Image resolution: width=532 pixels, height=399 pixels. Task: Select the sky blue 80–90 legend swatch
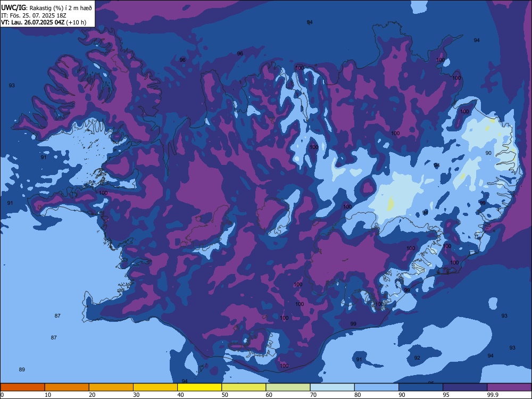pos(377,387)
